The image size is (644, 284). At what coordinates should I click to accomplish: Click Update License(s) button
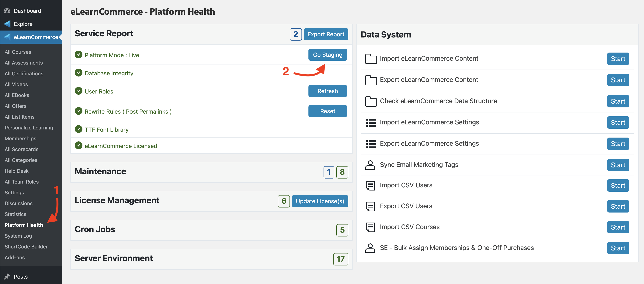tap(320, 201)
